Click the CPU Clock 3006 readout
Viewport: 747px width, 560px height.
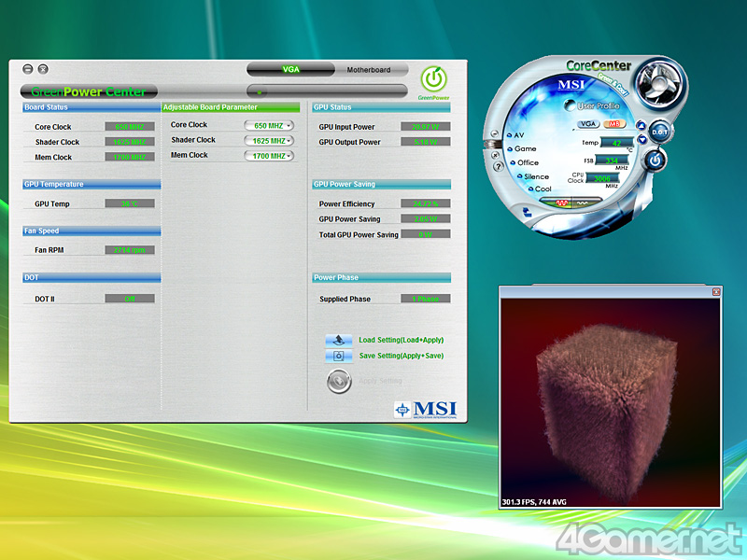pos(602,178)
